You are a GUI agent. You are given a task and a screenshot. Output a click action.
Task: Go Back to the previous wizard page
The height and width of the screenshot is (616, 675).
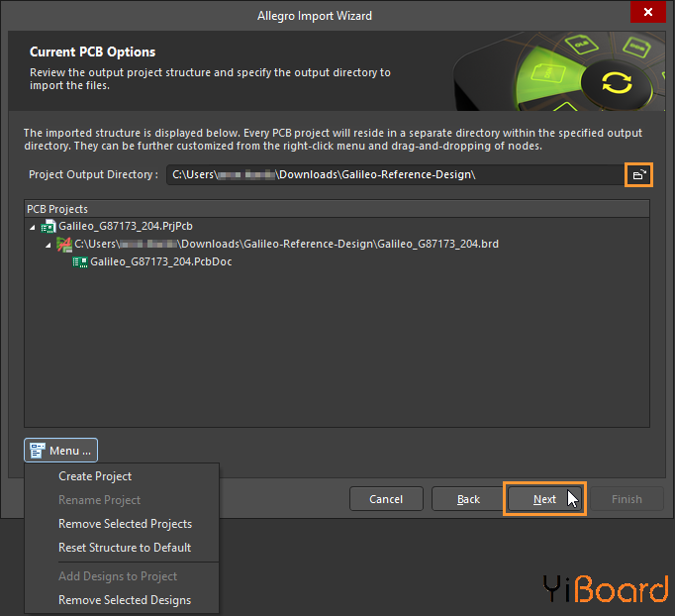coord(468,499)
